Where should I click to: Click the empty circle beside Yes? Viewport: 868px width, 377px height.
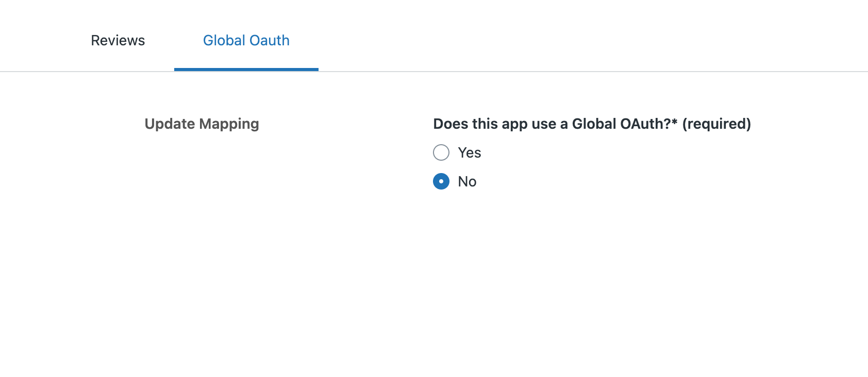pyautogui.click(x=441, y=152)
